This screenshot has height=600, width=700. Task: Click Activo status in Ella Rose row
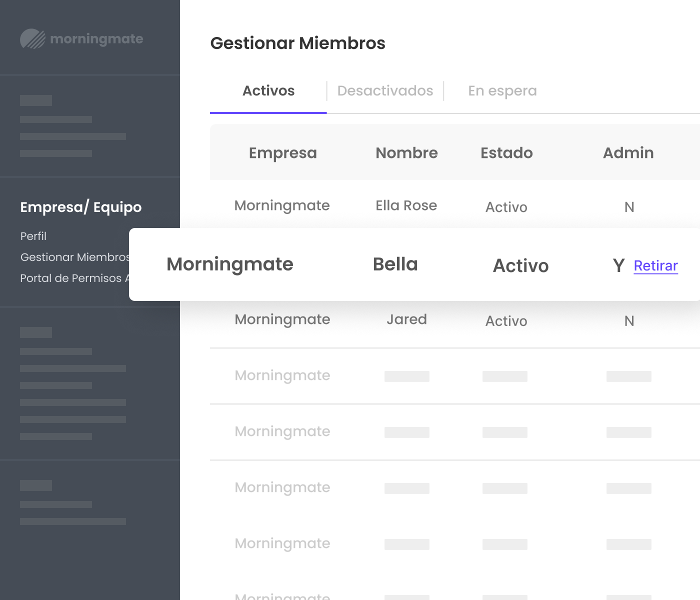coord(506,207)
